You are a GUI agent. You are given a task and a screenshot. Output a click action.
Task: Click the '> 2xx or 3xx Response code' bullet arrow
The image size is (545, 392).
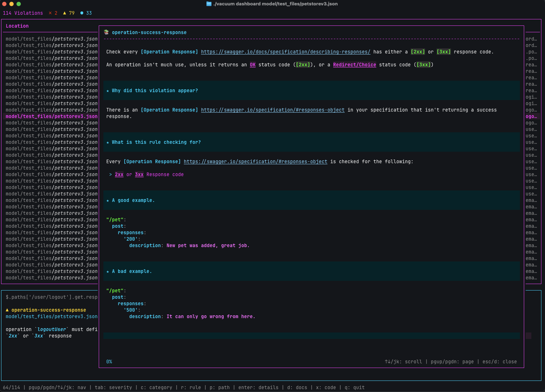tap(111, 174)
